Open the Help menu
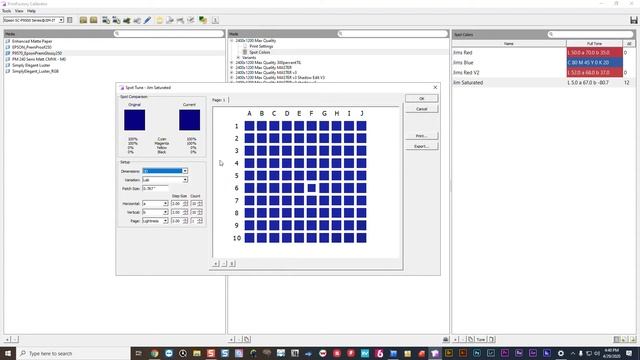Viewport: 640px width, 360px height. point(31,11)
